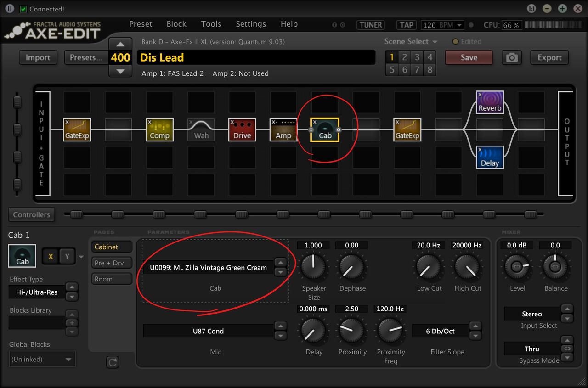Click the Proximity knob

(352, 331)
